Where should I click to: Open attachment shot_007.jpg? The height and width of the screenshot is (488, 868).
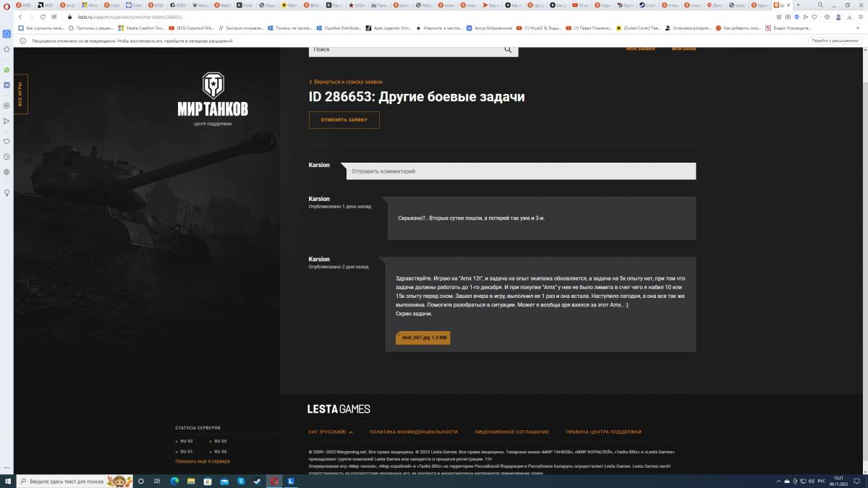[x=422, y=338]
